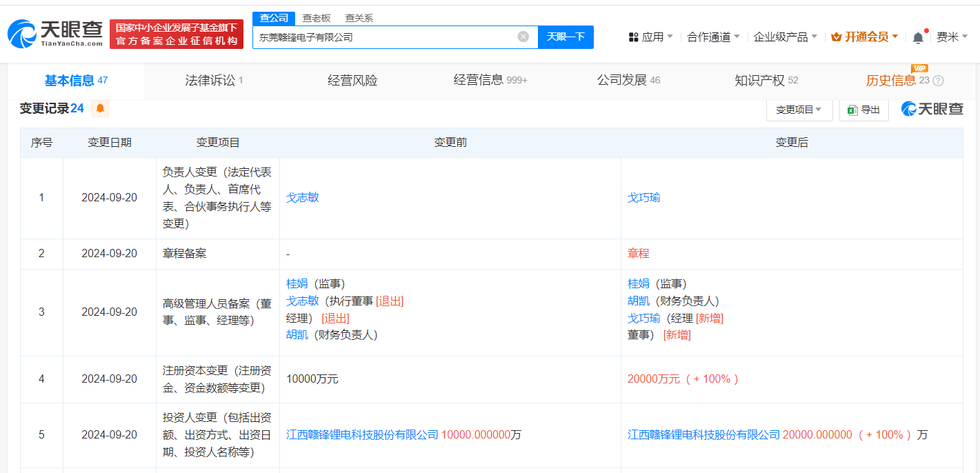This screenshot has width=980, height=473.
Task: Click the 变更项目 column header in the table
Action: [218, 143]
